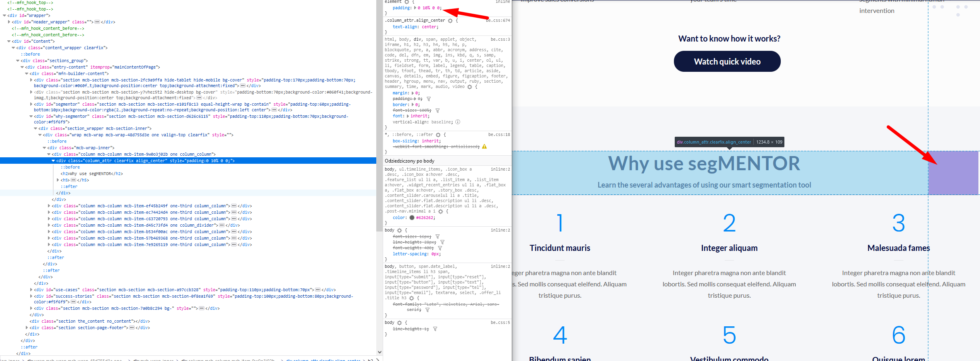Click the Watch quick video button

click(727, 61)
